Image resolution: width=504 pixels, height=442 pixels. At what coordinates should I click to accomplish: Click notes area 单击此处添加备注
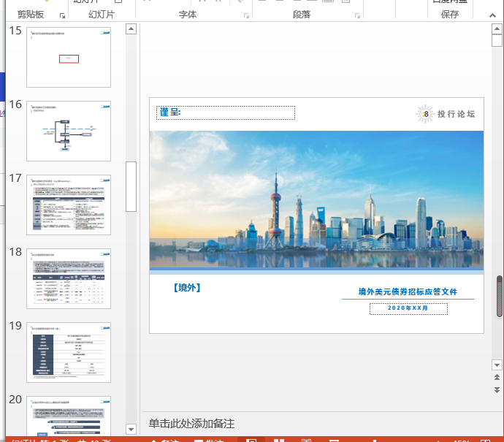click(x=191, y=424)
